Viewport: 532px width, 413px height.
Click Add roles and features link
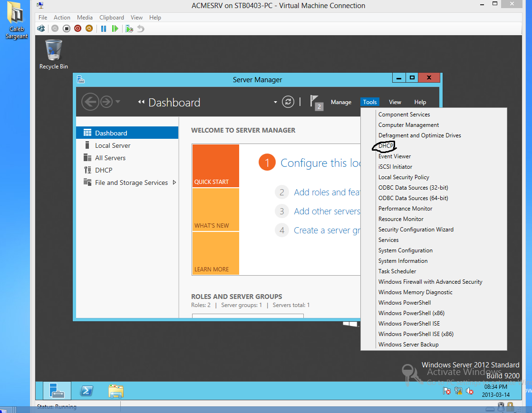[327, 192]
